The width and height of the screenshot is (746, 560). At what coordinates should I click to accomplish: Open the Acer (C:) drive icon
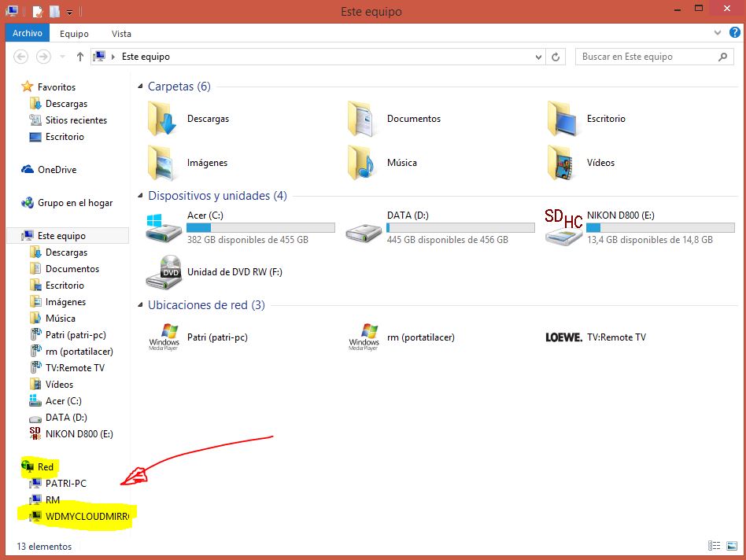164,227
